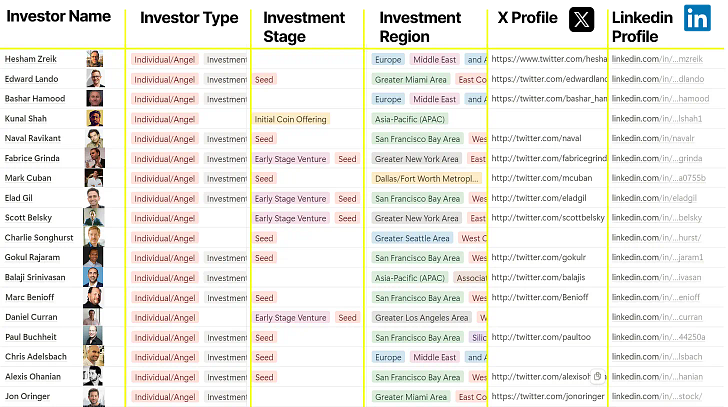728x407 pixels.
Task: Select the X Profile column header
Action: pos(527,18)
